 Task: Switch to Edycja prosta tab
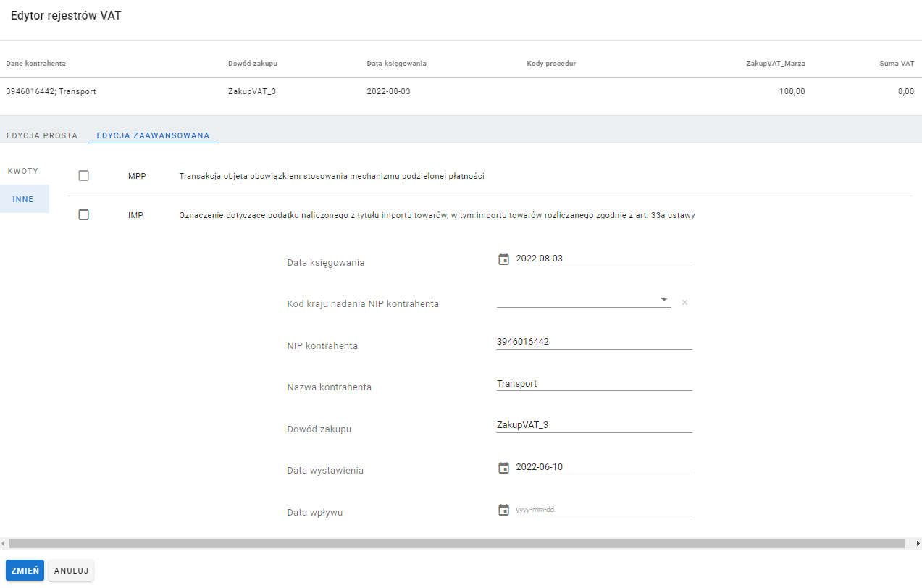tap(41, 135)
